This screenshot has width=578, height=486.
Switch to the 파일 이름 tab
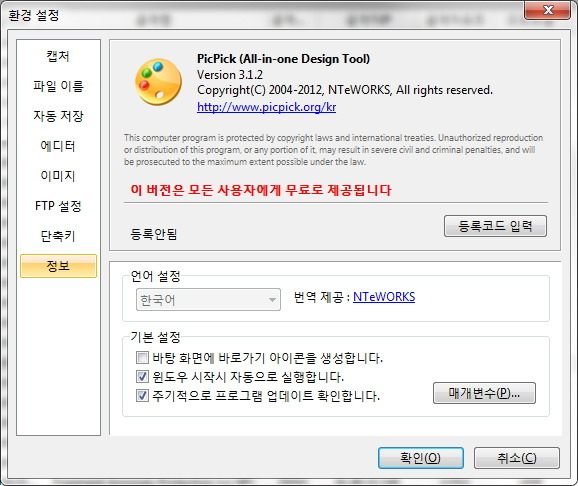point(58,86)
